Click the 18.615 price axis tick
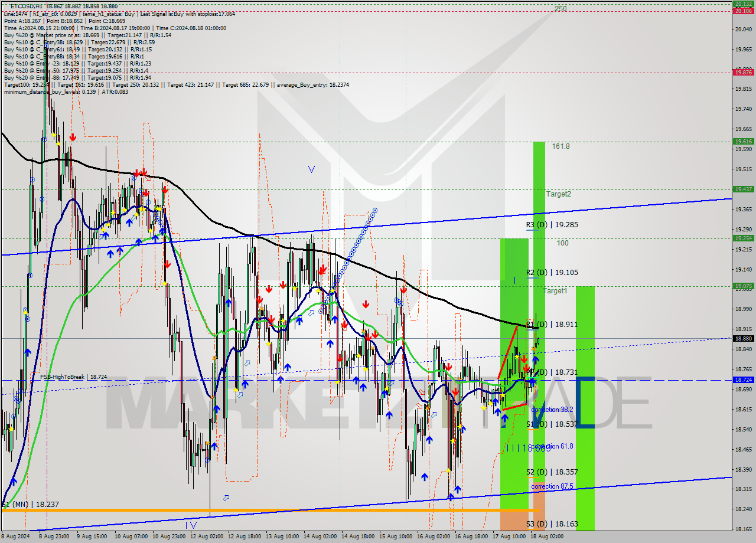Viewport: 756px width, 543px height. coord(744,409)
